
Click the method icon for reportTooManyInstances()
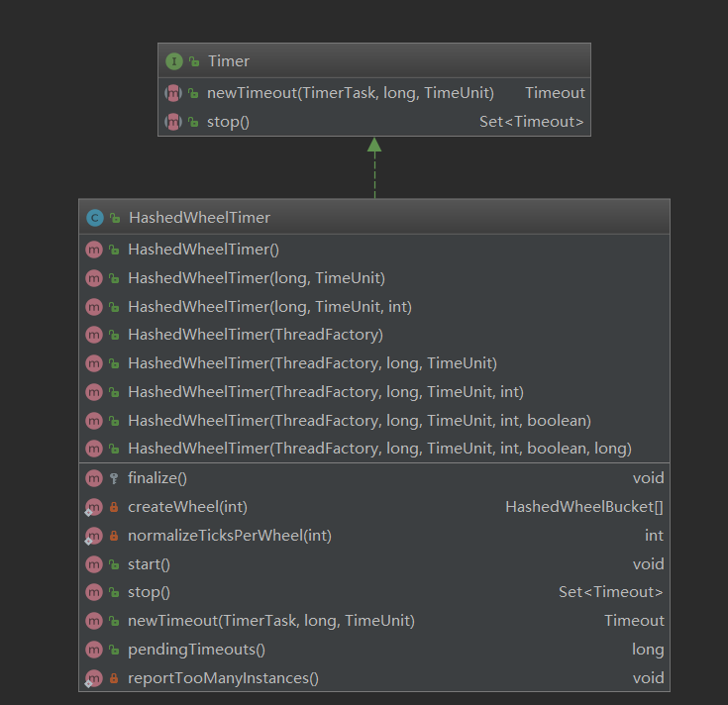94,679
